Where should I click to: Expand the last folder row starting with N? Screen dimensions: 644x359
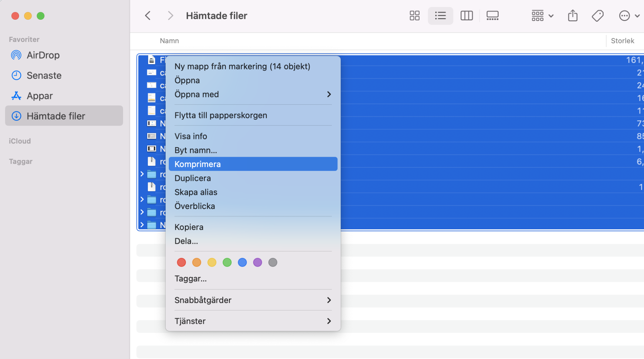pos(142,225)
